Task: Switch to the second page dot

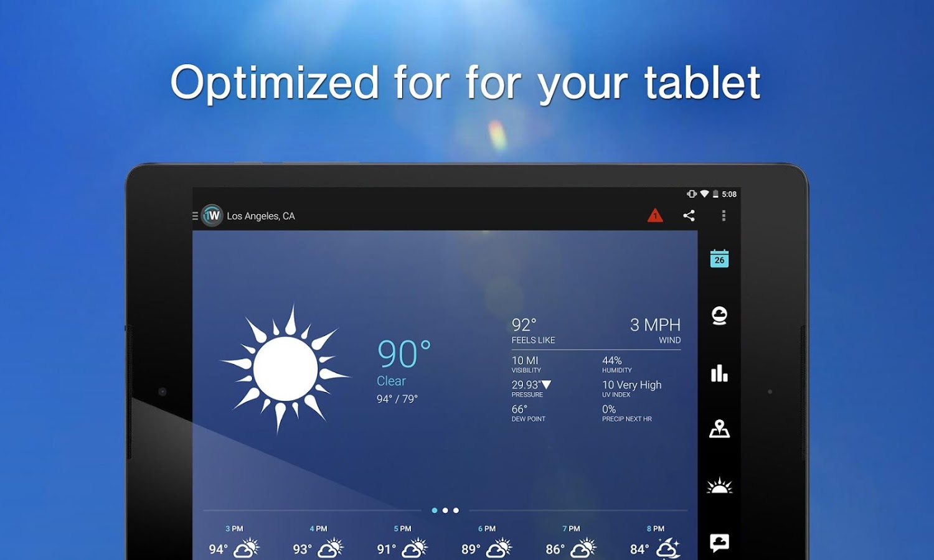Action: [445, 510]
